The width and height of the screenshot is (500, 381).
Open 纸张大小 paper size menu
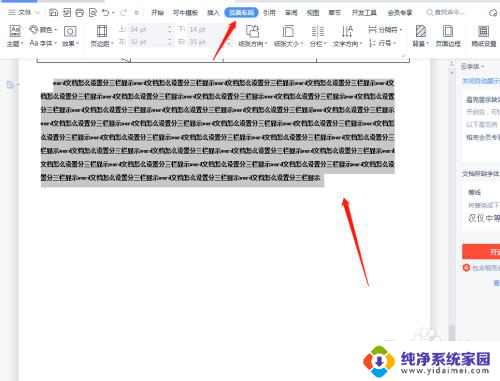pos(288,36)
